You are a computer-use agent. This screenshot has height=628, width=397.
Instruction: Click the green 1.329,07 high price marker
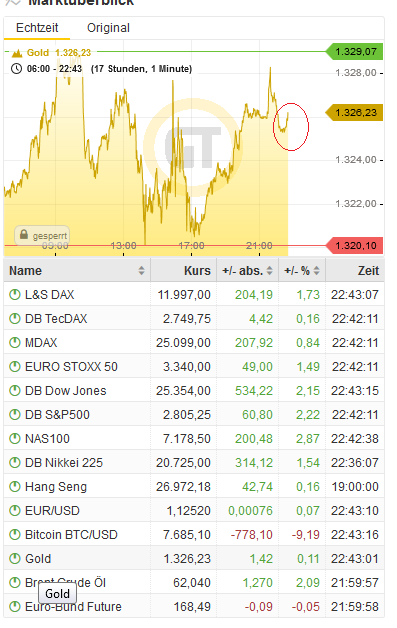click(354, 52)
